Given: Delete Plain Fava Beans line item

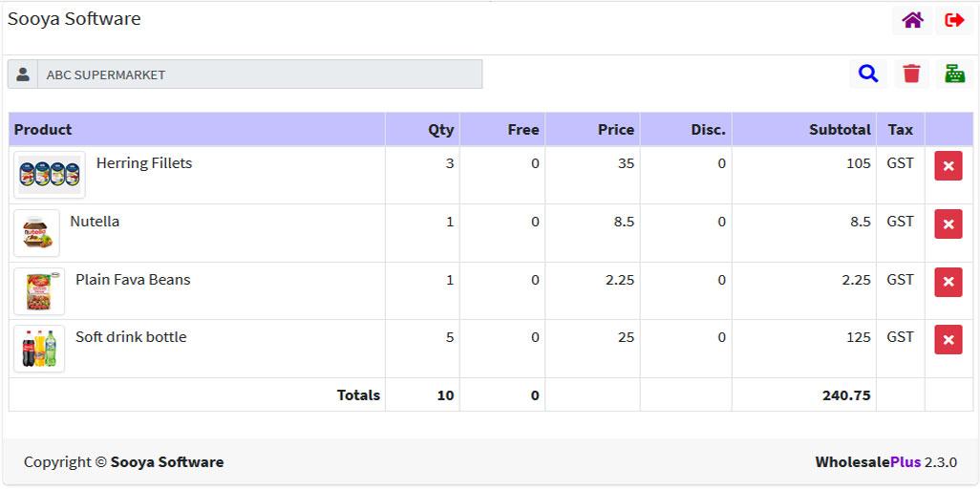Looking at the screenshot, I should 948,282.
